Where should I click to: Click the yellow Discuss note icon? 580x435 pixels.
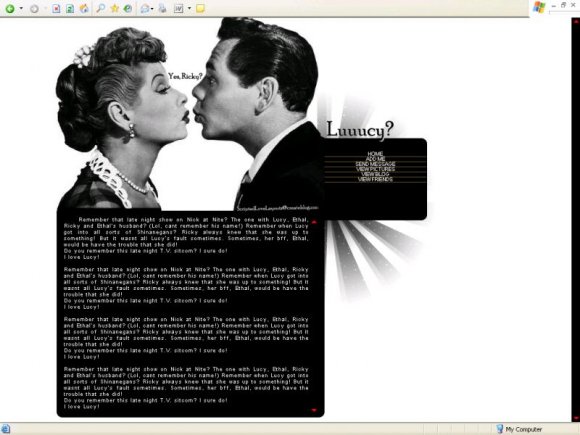(x=200, y=8)
